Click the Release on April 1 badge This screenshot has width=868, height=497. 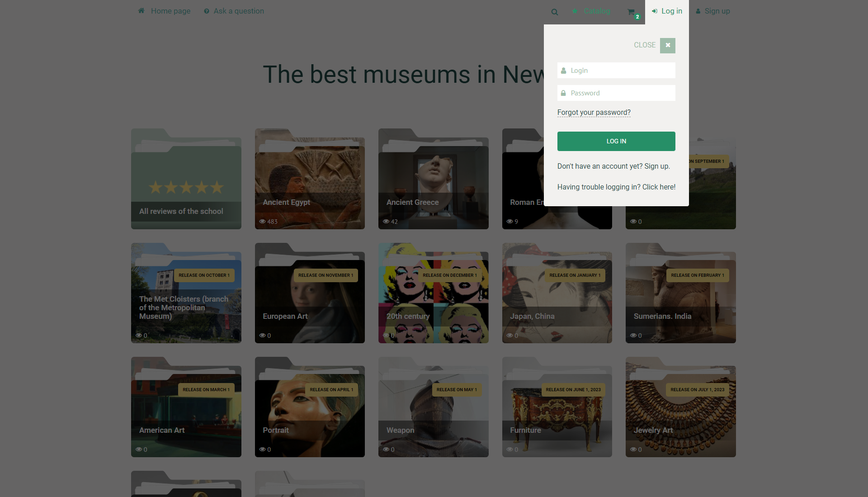pos(332,390)
